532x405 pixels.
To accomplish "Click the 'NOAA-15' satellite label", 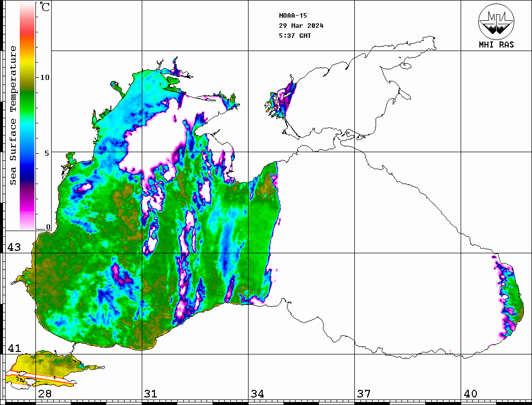I will pos(293,16).
